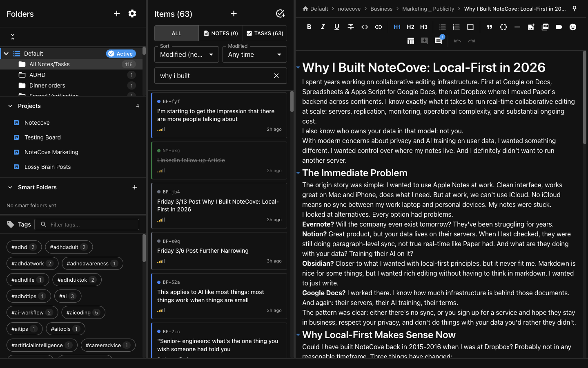Insert a video with the camera icon
Image resolution: width=588 pixels, height=368 pixels.
[x=559, y=27]
